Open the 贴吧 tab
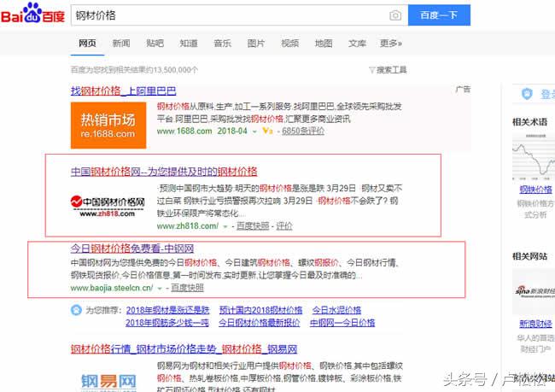The height and width of the screenshot is (392, 555). [155, 44]
